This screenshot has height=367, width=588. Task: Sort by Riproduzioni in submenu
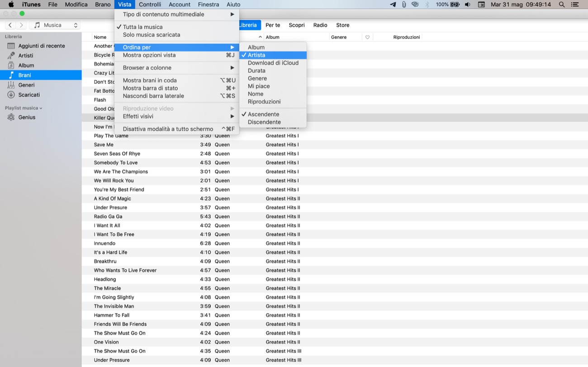pyautogui.click(x=273, y=102)
